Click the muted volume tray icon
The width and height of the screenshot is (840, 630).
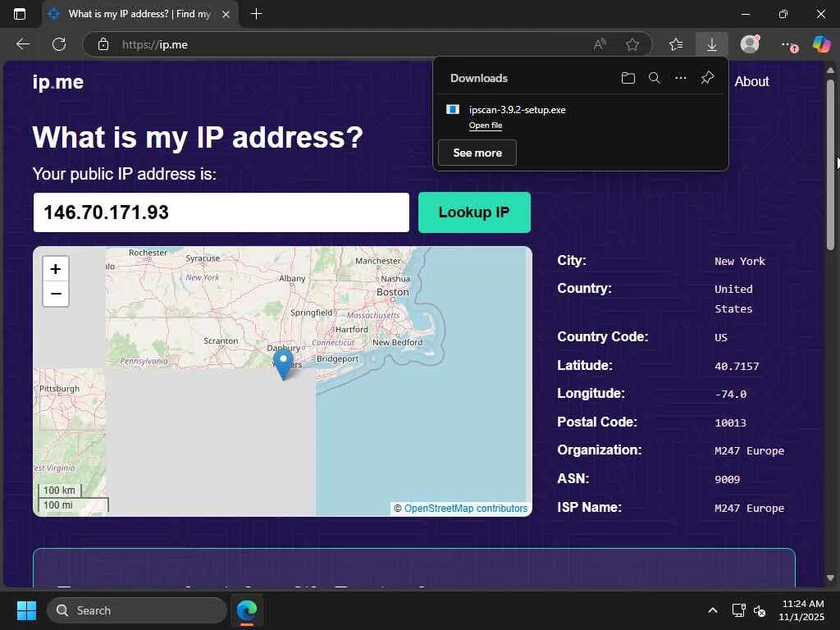(760, 610)
